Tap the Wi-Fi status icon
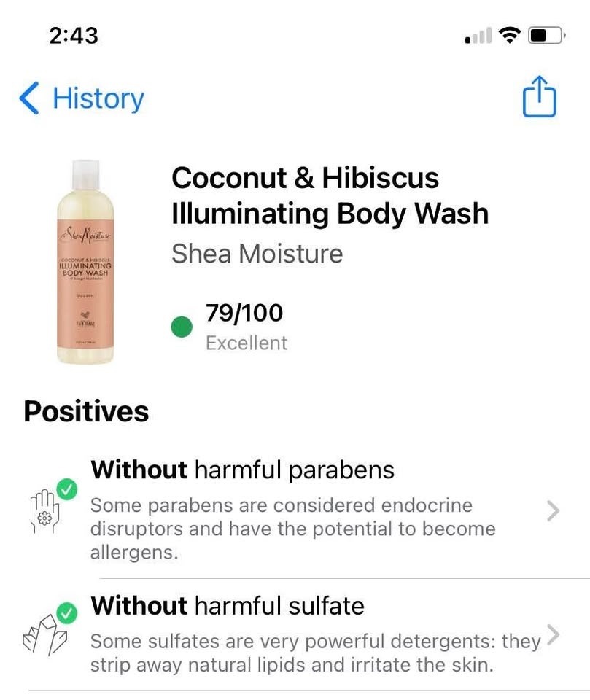This screenshot has height=700, width=590. [x=511, y=34]
